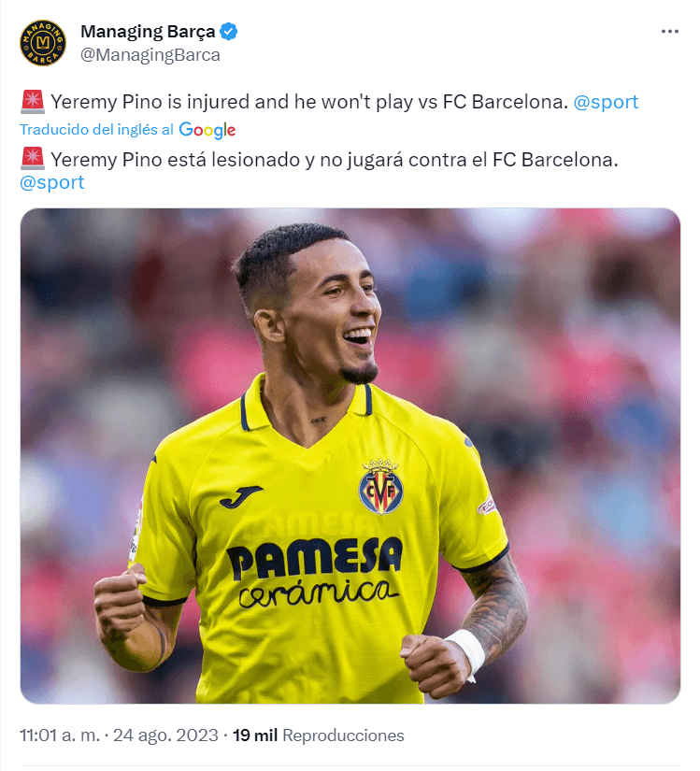Click the blue verified badge
This screenshot has height=771, width=700.
pyautogui.click(x=229, y=32)
